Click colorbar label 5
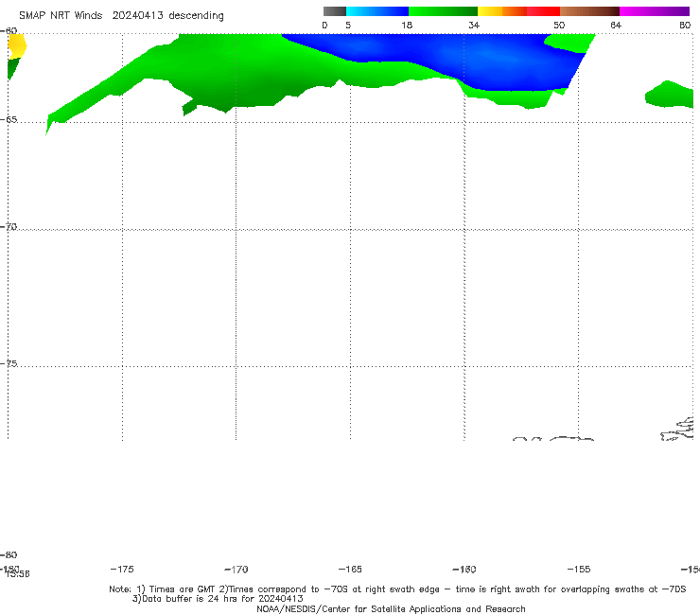The height and width of the screenshot is (615, 700). pos(348,25)
